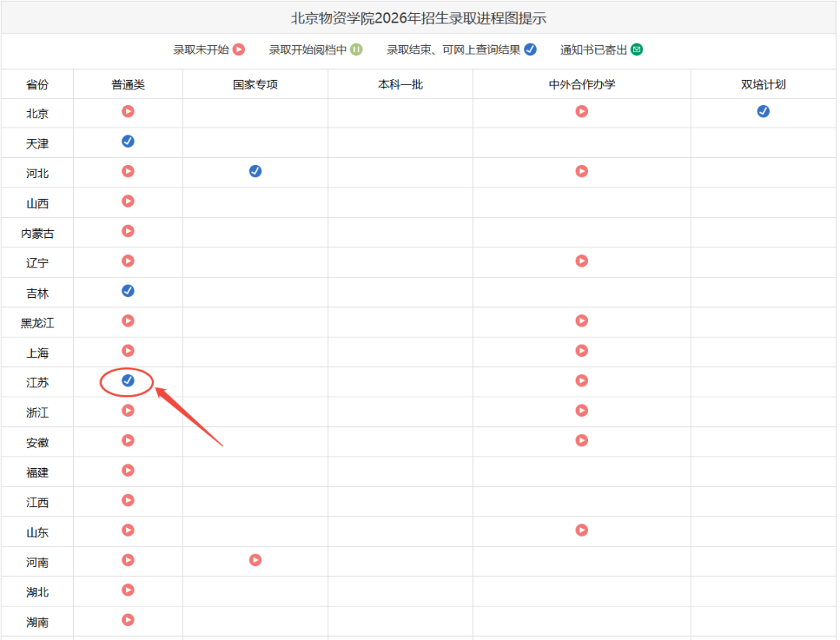
Task: Click the red not-started icon for 北京 普通类
Action: (128, 111)
